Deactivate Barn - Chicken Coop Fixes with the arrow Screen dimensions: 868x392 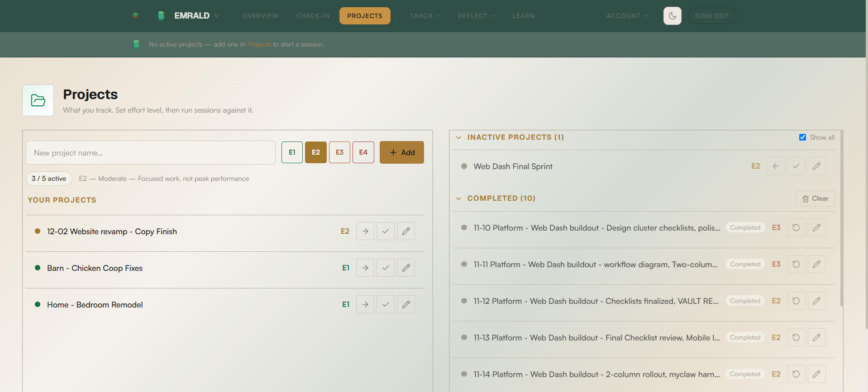365,268
